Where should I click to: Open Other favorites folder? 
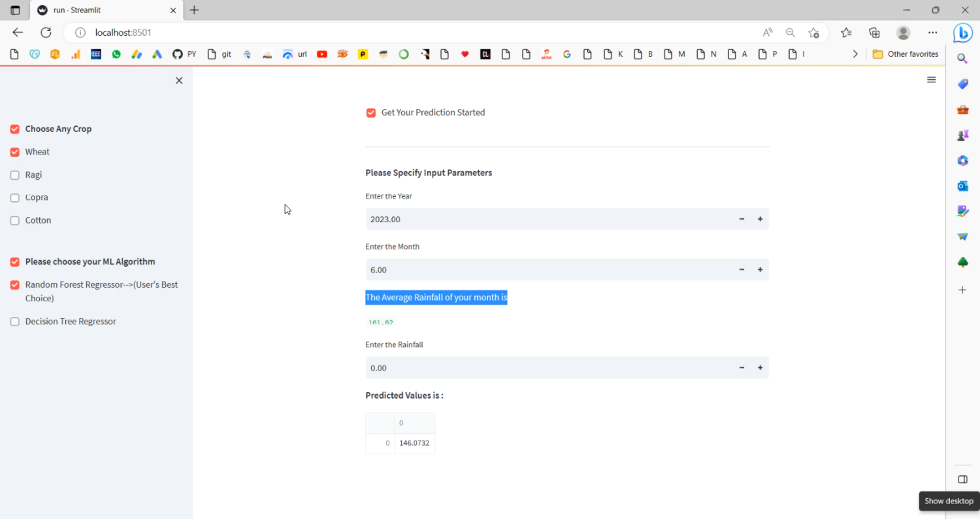tap(906, 54)
